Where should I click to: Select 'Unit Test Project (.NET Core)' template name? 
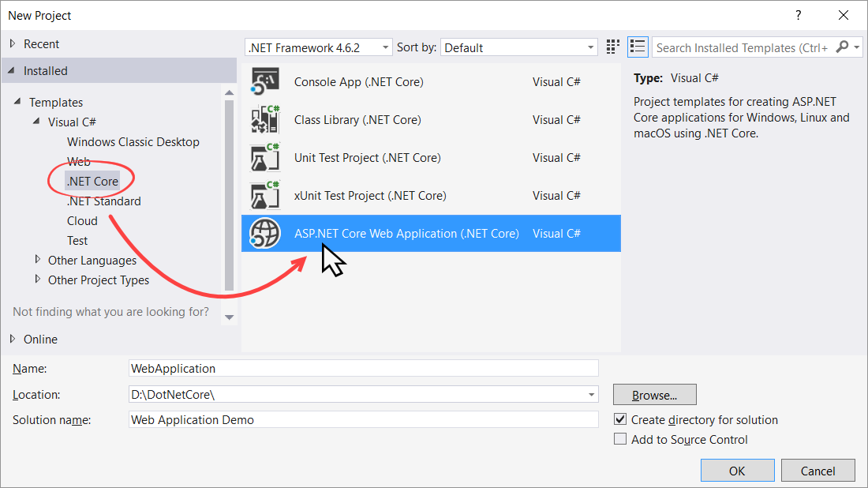point(368,158)
